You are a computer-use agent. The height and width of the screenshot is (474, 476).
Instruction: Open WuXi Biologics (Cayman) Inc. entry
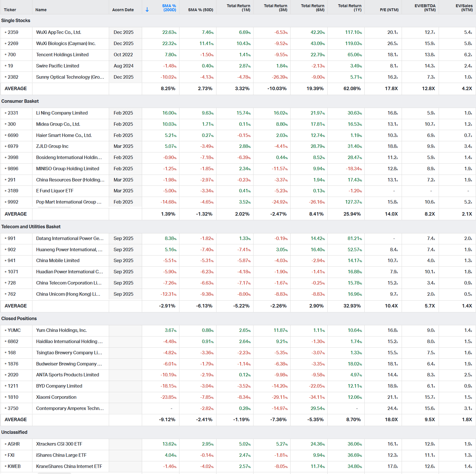[66, 44]
